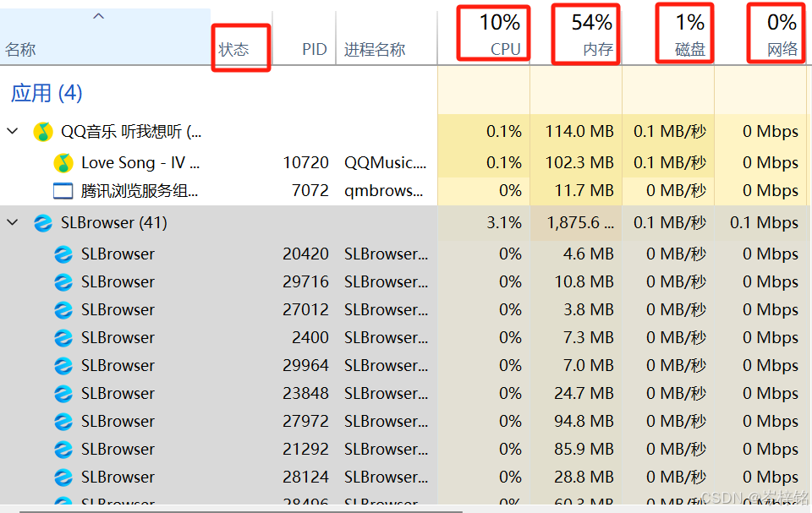Image resolution: width=812 pixels, height=513 pixels.
Task: Click the 0.1 Mbps network value
Action: point(764,223)
